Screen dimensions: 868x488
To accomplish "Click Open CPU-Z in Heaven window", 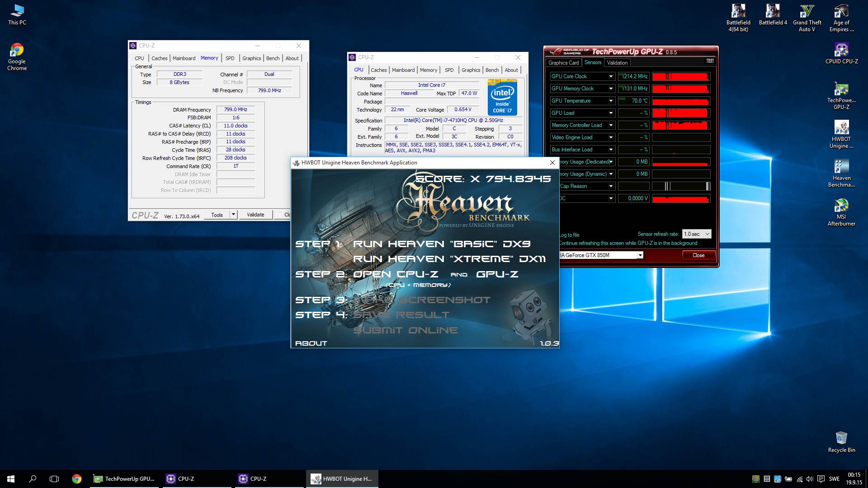I will (x=396, y=274).
